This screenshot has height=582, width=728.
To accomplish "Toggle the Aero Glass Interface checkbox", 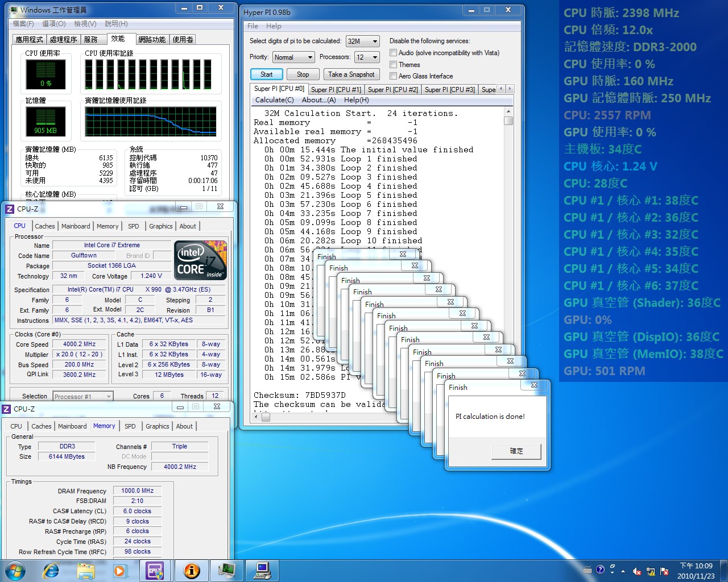I will (393, 76).
